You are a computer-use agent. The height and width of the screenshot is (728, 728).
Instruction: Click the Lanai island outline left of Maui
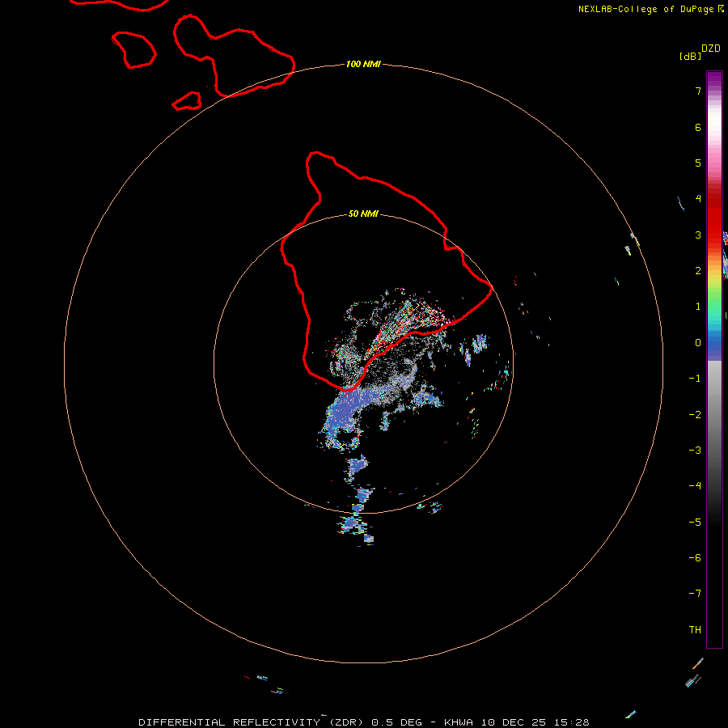coord(133,49)
